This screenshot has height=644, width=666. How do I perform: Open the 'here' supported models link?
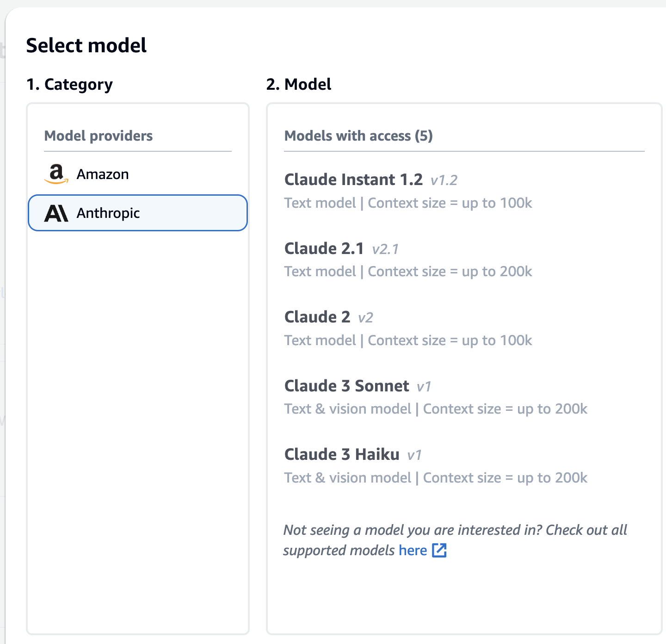413,550
